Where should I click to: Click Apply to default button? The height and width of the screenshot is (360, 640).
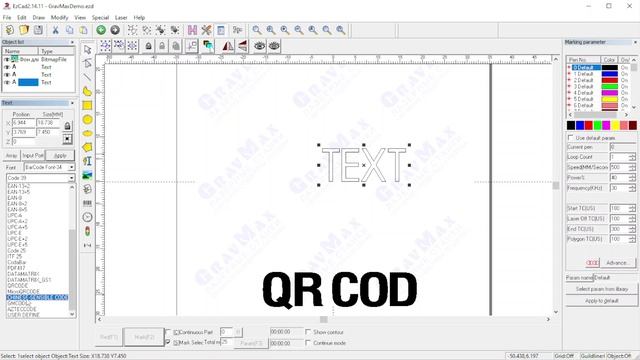pos(602,300)
